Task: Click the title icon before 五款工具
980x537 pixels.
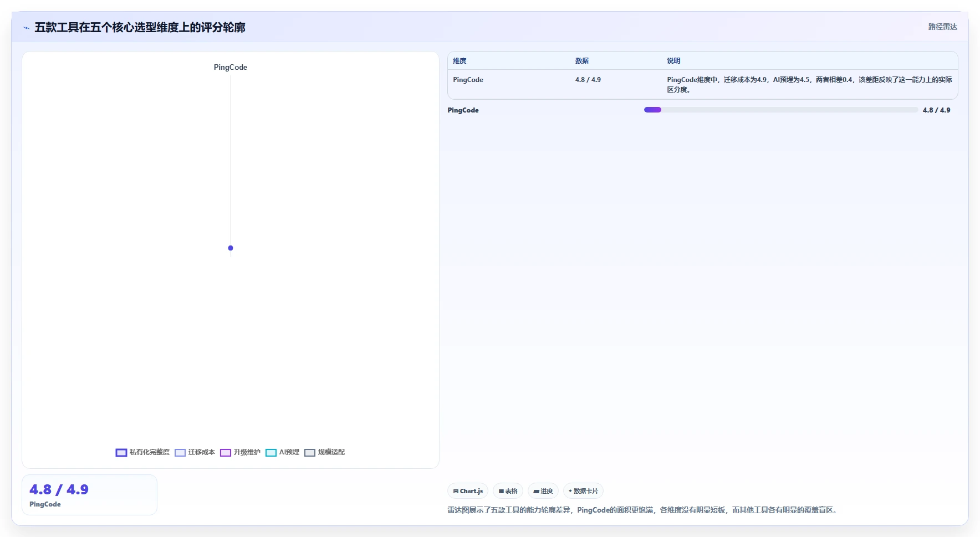Action: tap(26, 28)
